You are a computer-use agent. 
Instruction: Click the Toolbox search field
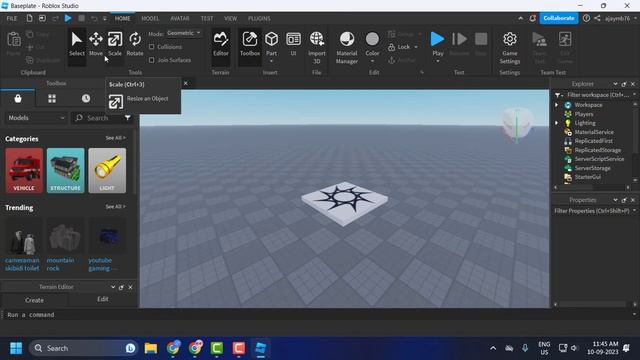98,118
